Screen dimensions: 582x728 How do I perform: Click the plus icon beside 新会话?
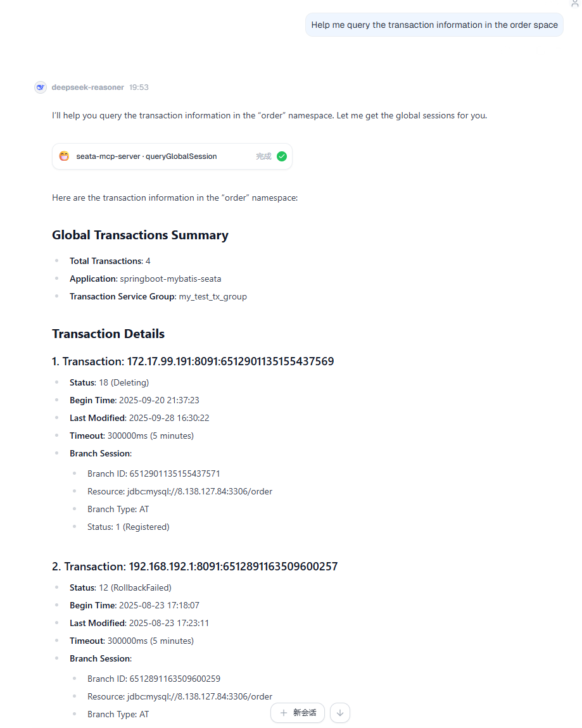tap(284, 713)
